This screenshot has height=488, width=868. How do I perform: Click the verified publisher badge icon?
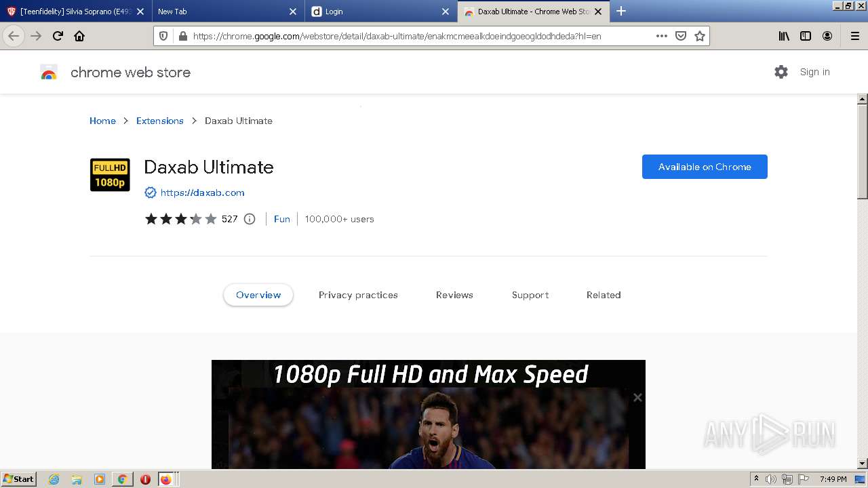point(151,192)
